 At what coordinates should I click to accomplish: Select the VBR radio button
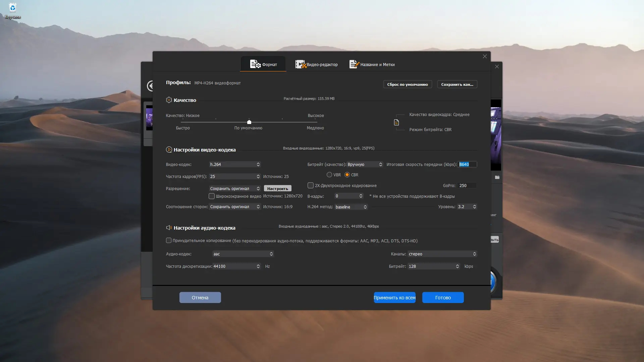329,175
